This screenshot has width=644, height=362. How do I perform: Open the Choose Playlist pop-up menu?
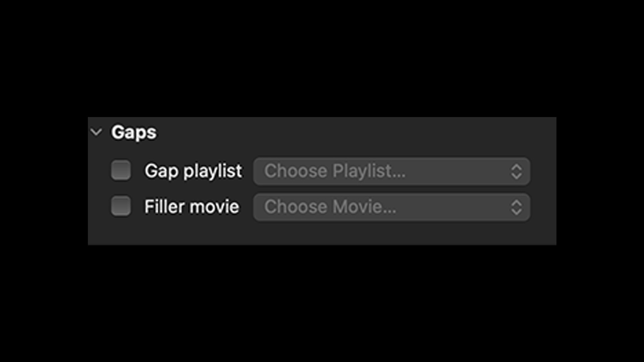[391, 171]
